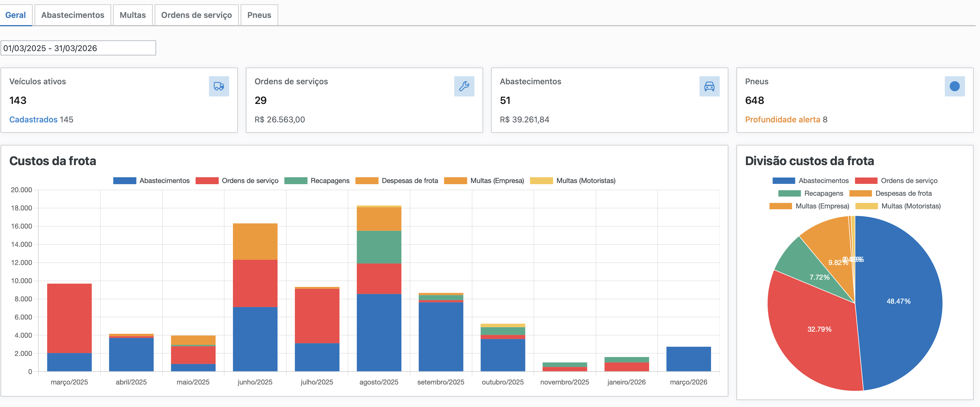The width and height of the screenshot is (980, 407).
Task: Select the Abastecimentos tab
Action: [73, 15]
